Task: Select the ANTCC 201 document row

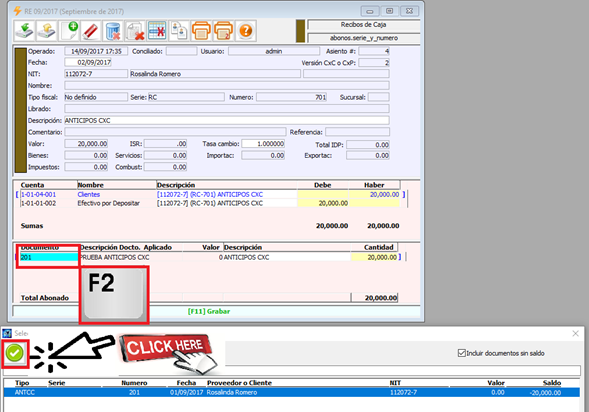Action: [x=291, y=392]
